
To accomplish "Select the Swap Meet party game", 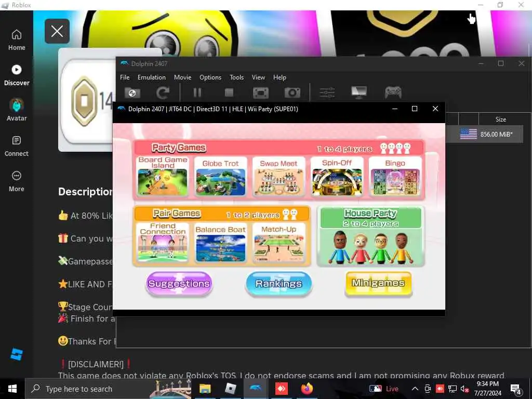I will click(x=278, y=176).
